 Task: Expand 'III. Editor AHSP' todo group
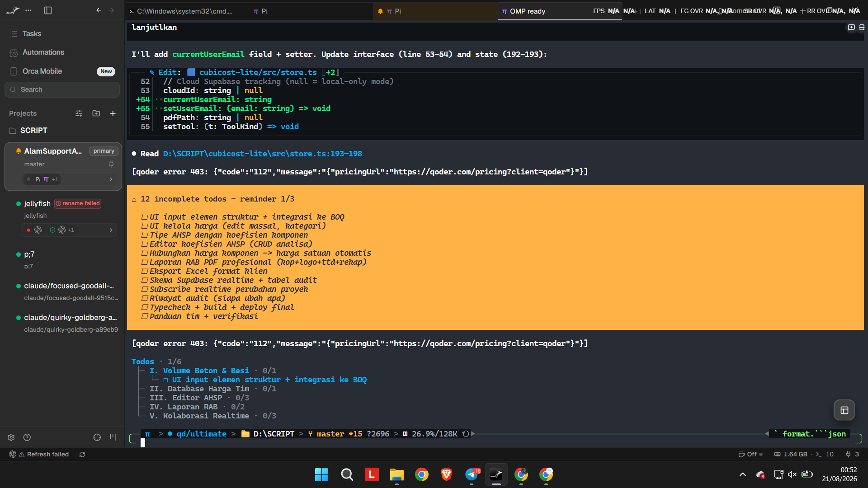pos(186,398)
